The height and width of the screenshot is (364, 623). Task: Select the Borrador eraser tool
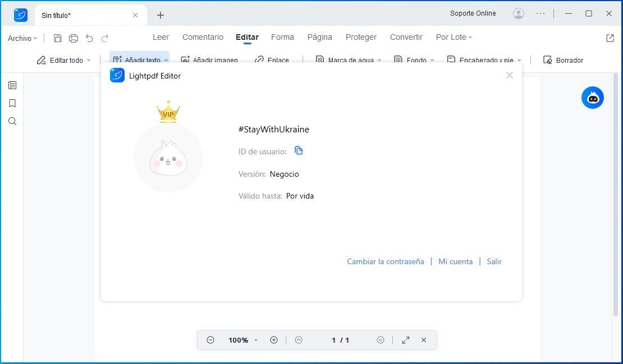563,61
